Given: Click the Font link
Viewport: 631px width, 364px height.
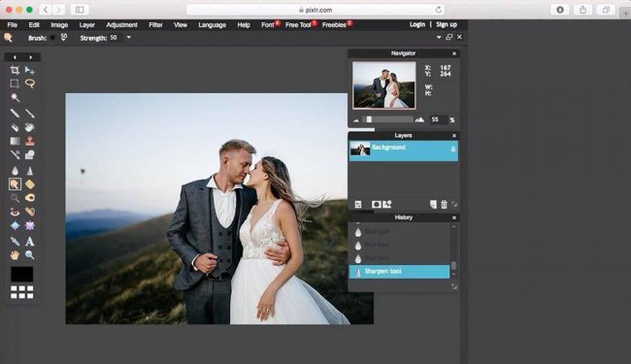Looking at the screenshot, I should [268, 25].
